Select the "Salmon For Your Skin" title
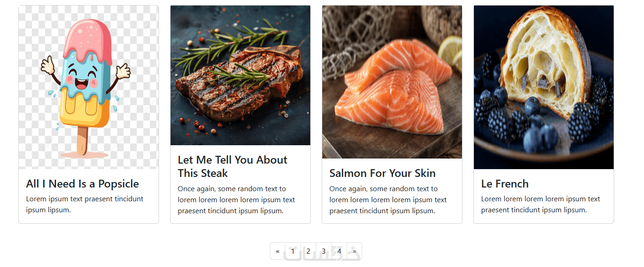Image resolution: width=644 pixels, height=267 pixels. point(382,173)
